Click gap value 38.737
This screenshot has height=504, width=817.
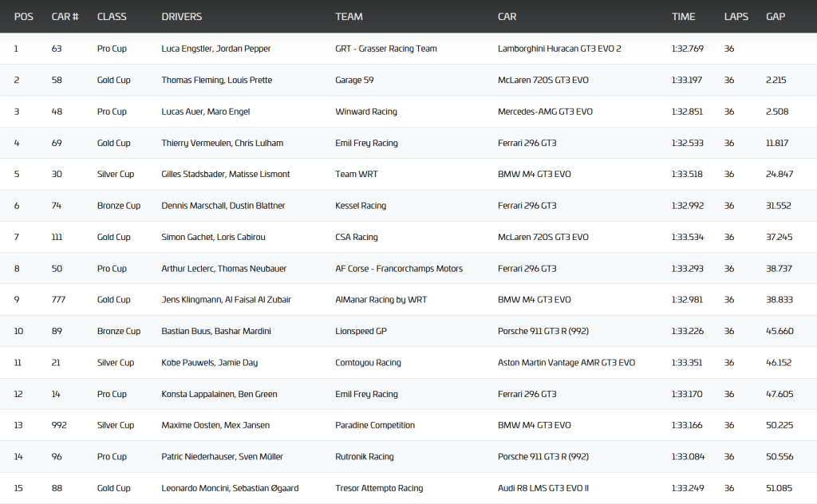point(779,269)
